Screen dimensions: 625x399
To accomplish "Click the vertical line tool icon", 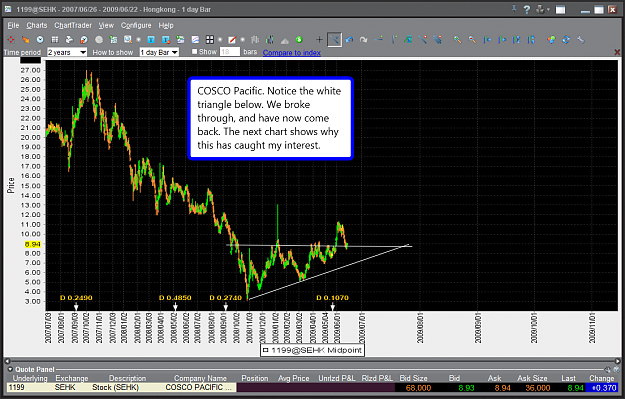I will point(394,39).
